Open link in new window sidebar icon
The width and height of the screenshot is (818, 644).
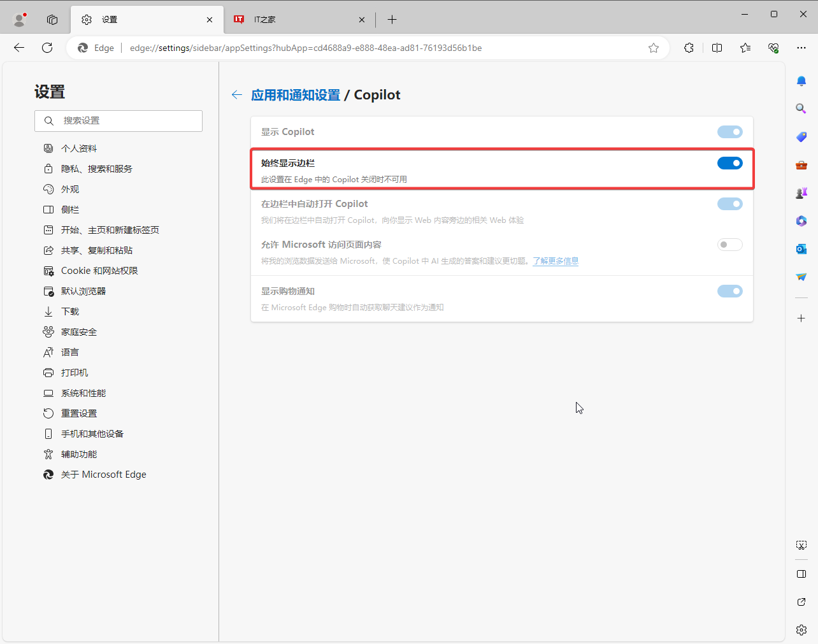(x=801, y=602)
